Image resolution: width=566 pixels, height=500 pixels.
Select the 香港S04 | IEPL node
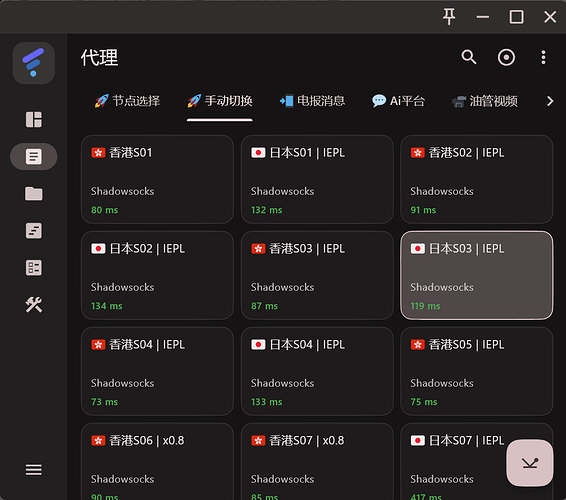pos(157,371)
